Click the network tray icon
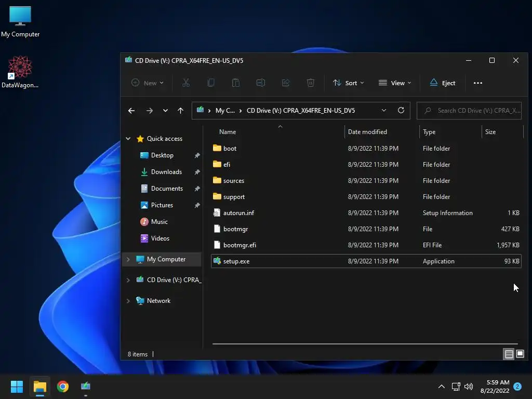This screenshot has width=532, height=399. [x=456, y=387]
